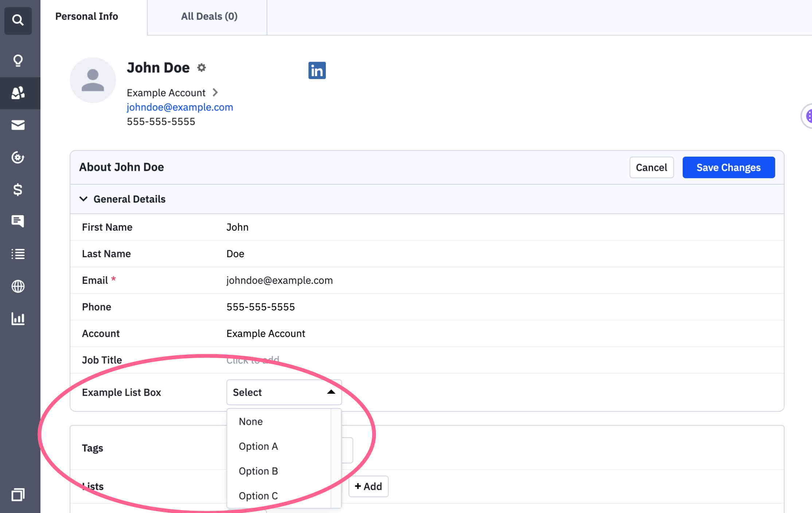Collapse the General Details section
The image size is (812, 513).
(x=83, y=199)
